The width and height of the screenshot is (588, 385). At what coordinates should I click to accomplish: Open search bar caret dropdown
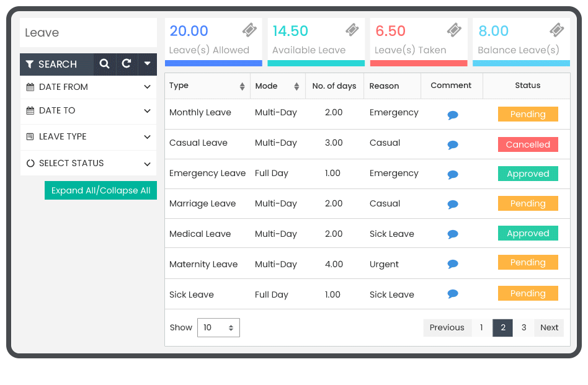(x=147, y=64)
